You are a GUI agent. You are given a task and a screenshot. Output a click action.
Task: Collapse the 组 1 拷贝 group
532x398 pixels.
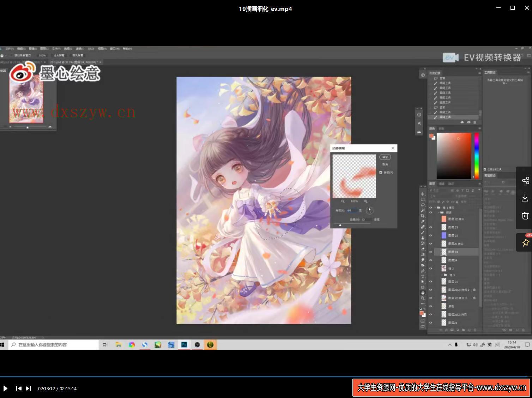coord(435,207)
